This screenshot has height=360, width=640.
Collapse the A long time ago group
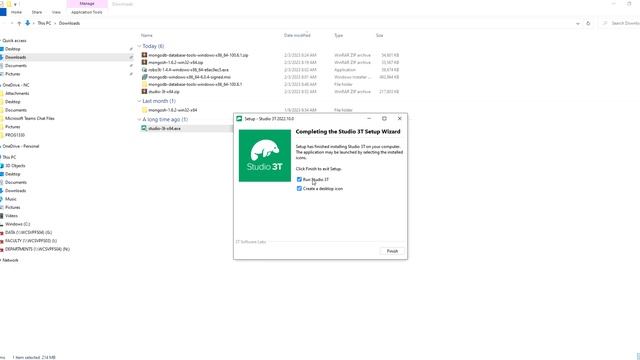coord(139,119)
